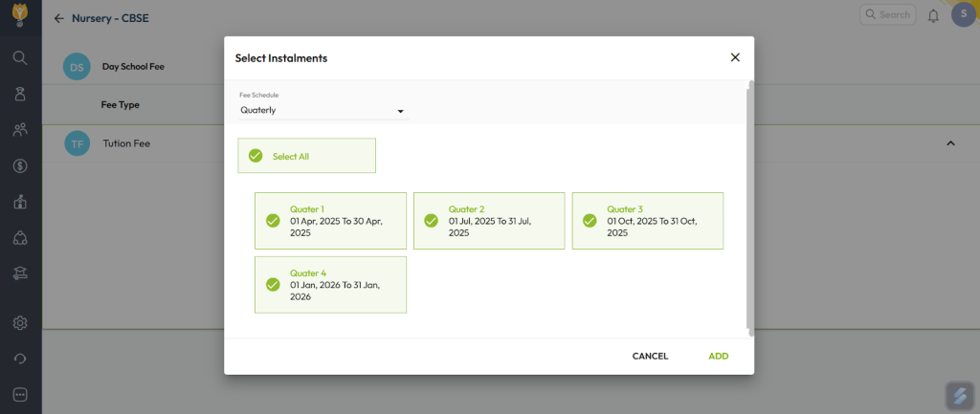Click the notification bell icon
Screen dimensions: 980x414
point(933,15)
